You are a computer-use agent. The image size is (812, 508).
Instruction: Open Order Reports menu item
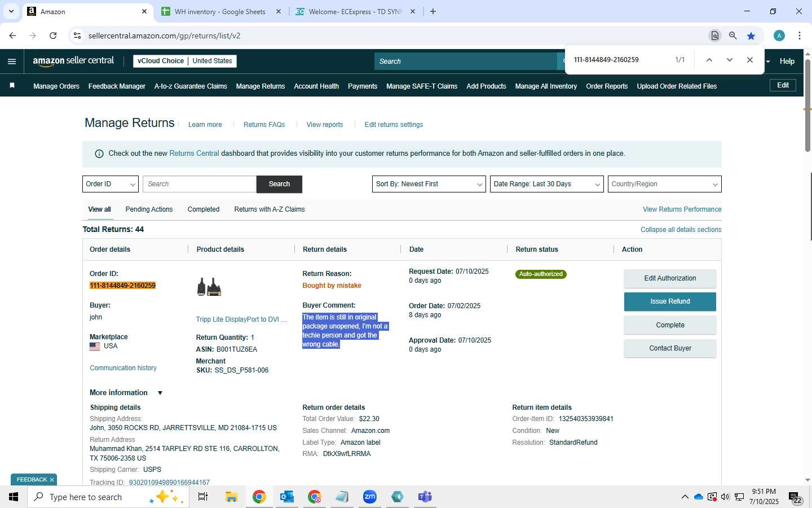[607, 86]
